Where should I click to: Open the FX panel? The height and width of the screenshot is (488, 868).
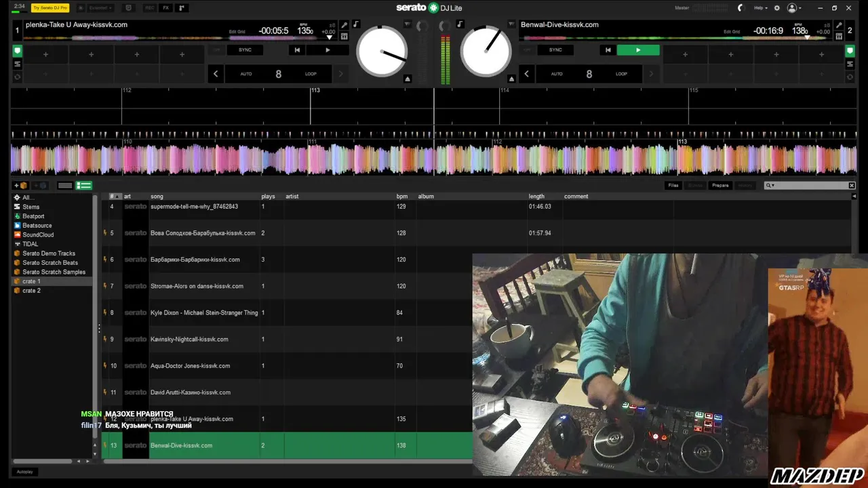tap(165, 7)
